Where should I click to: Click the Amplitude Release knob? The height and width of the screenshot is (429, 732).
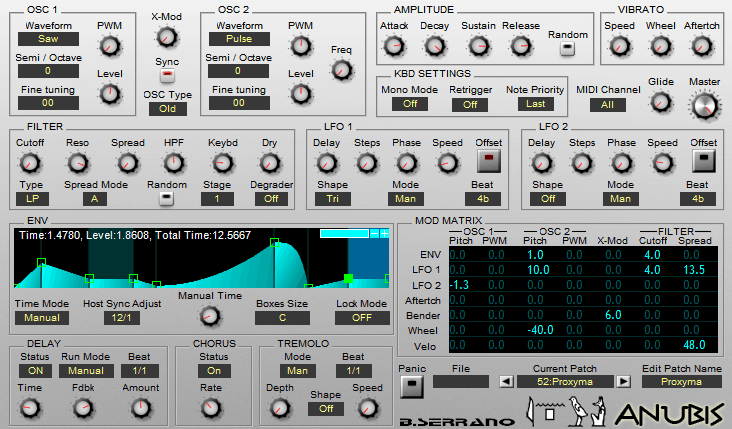pos(521,46)
